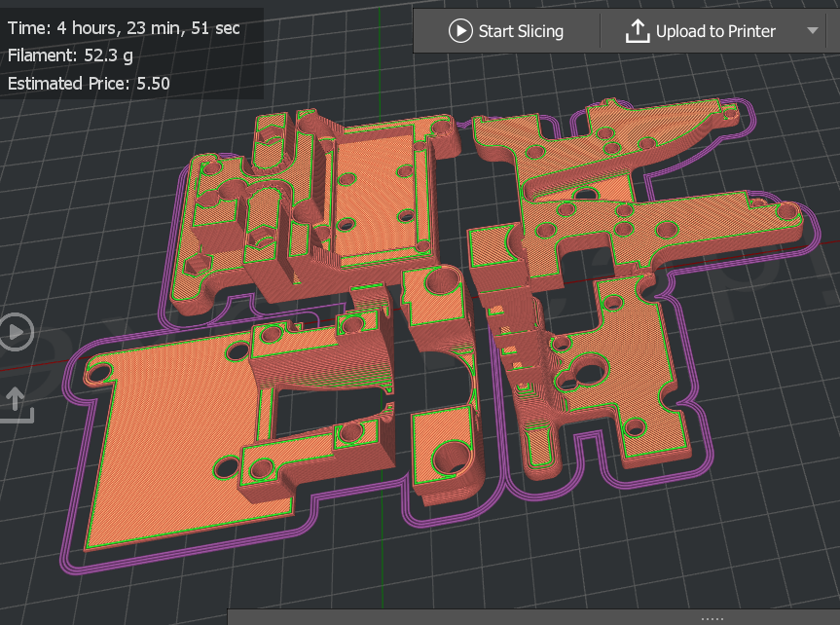Click the dotted grip handle on the bottom panel
The image size is (840, 625).
click(x=712, y=618)
